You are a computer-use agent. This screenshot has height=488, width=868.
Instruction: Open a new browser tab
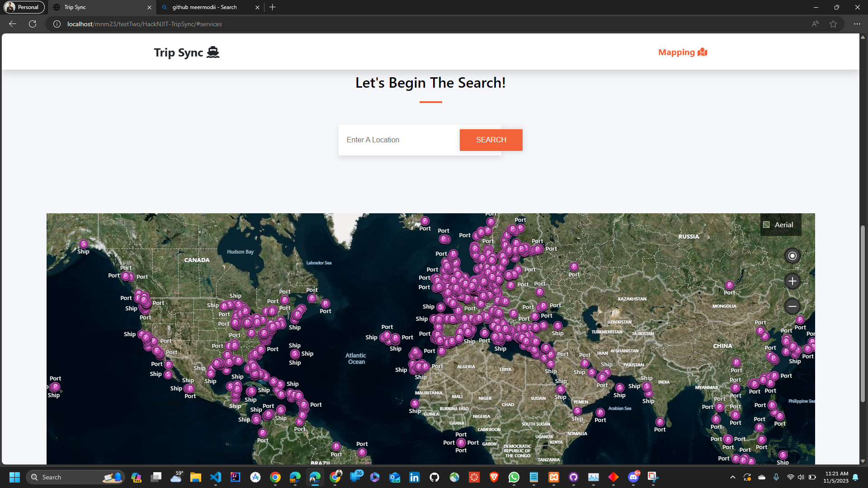pos(273,7)
